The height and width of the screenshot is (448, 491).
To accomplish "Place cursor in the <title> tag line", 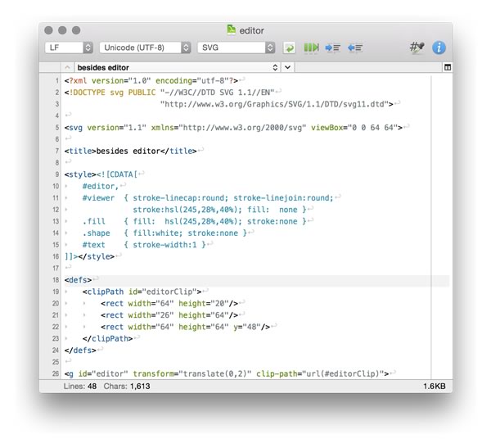I will click(131, 151).
